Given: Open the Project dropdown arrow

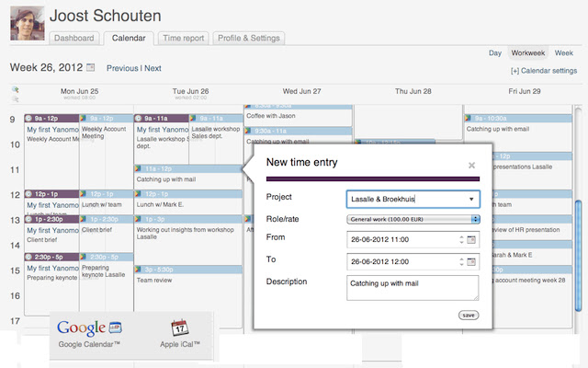Looking at the screenshot, I should pyautogui.click(x=471, y=199).
